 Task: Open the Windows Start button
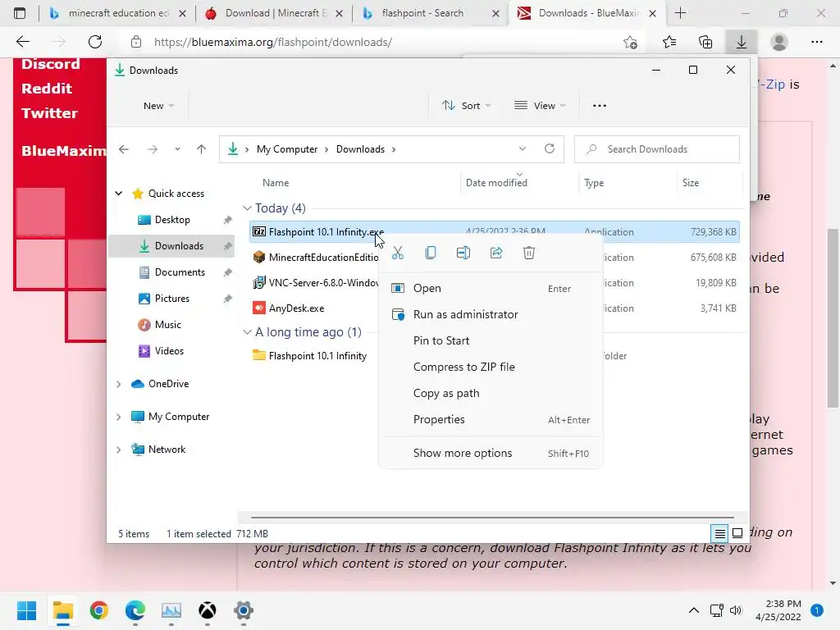[26, 610]
